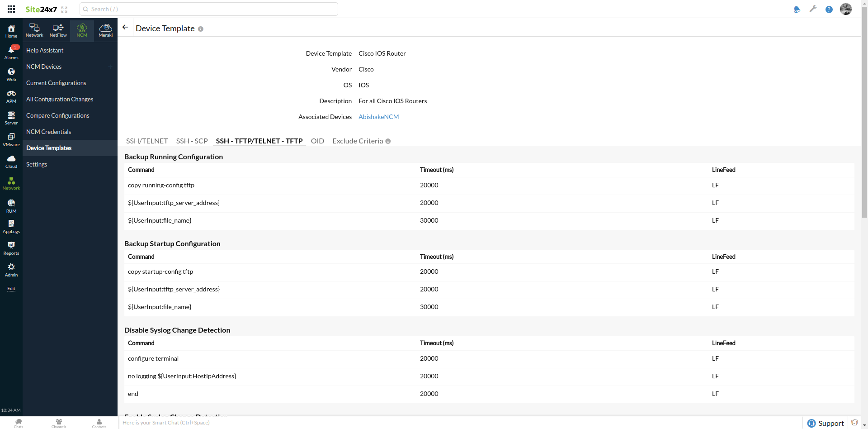Switch to the NetFlow module icon

coord(58,30)
